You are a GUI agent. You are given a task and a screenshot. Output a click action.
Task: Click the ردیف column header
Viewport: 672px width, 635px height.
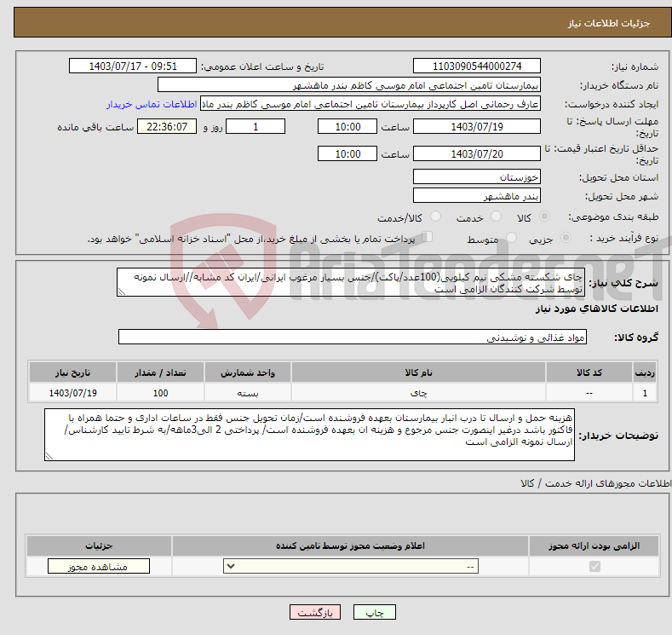645,372
